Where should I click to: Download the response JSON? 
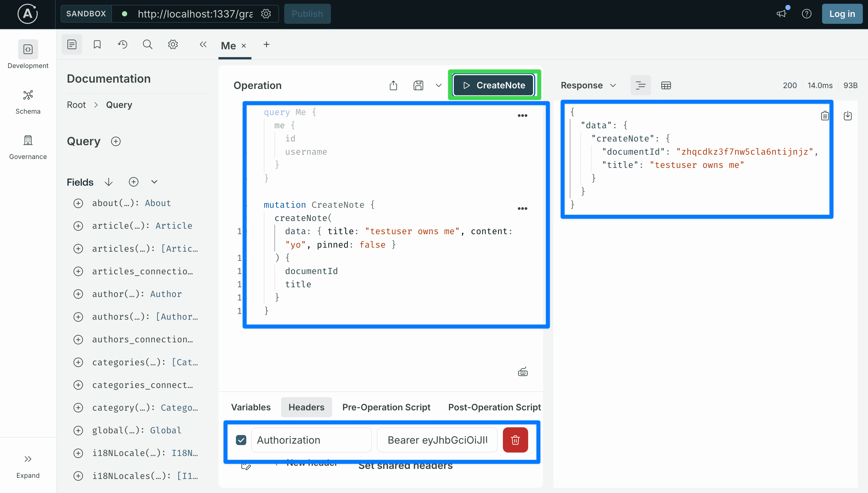pos(847,116)
